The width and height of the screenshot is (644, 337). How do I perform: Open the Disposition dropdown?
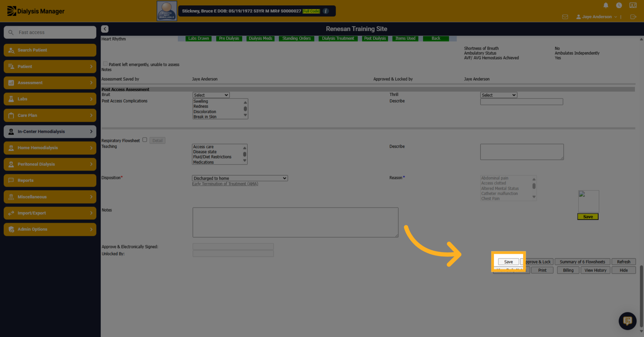pyautogui.click(x=240, y=178)
